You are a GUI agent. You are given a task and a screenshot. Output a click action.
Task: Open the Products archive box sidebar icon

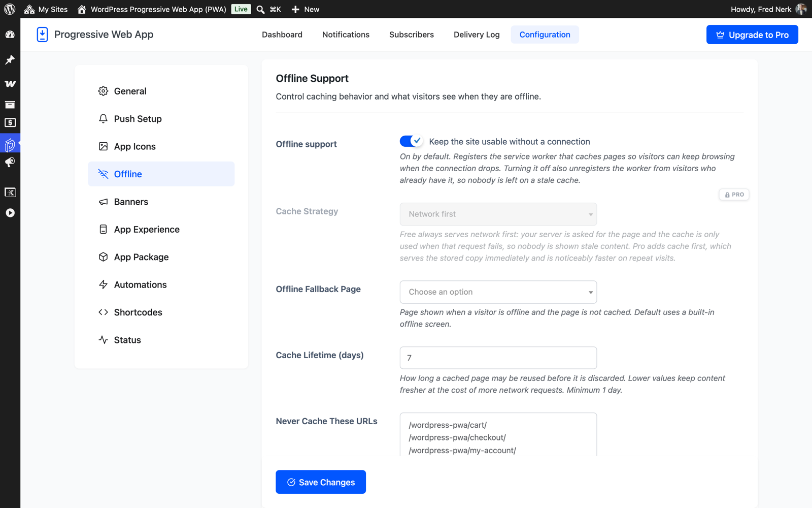[10, 105]
